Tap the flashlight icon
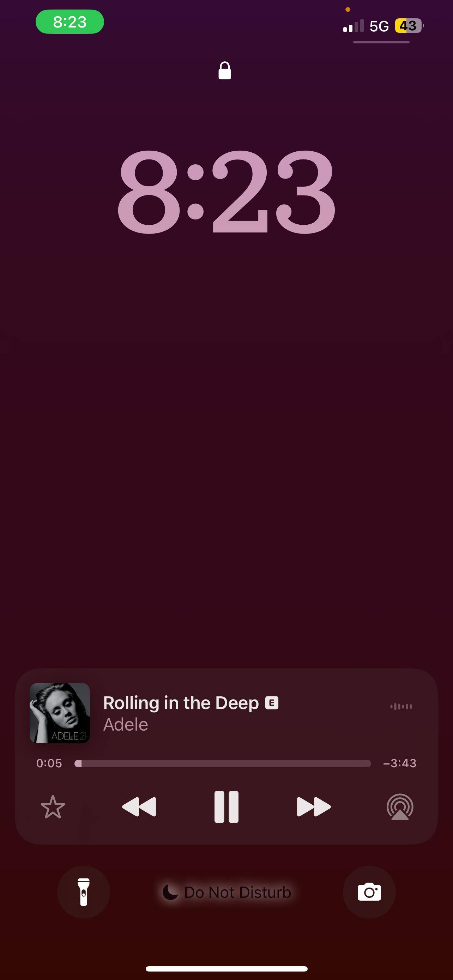The width and height of the screenshot is (453, 980). tap(83, 892)
